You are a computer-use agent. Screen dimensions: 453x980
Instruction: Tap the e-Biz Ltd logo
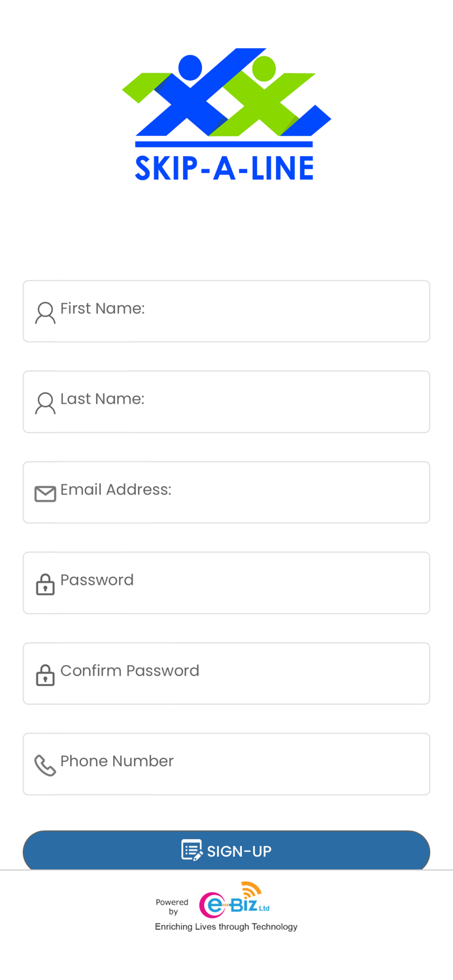click(x=234, y=901)
